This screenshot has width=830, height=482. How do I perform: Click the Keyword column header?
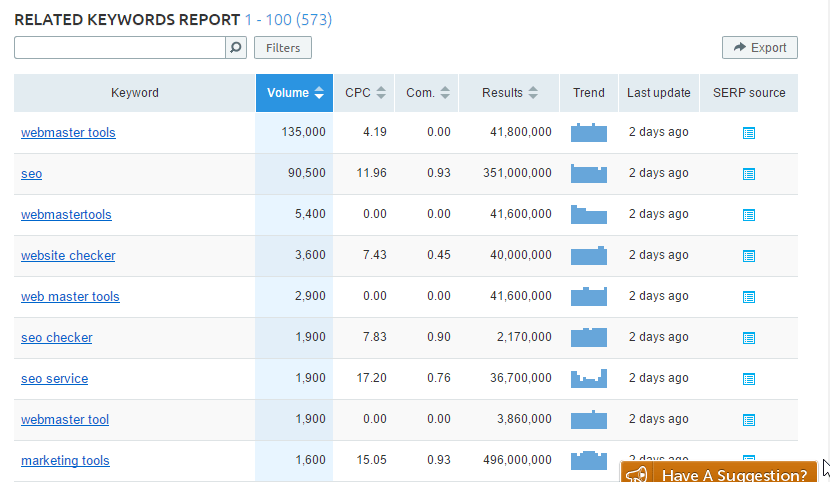(x=134, y=93)
